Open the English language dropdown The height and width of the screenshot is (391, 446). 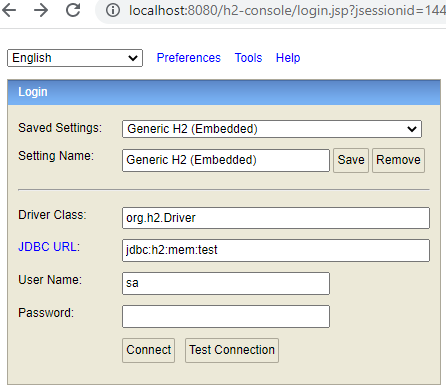pos(75,58)
